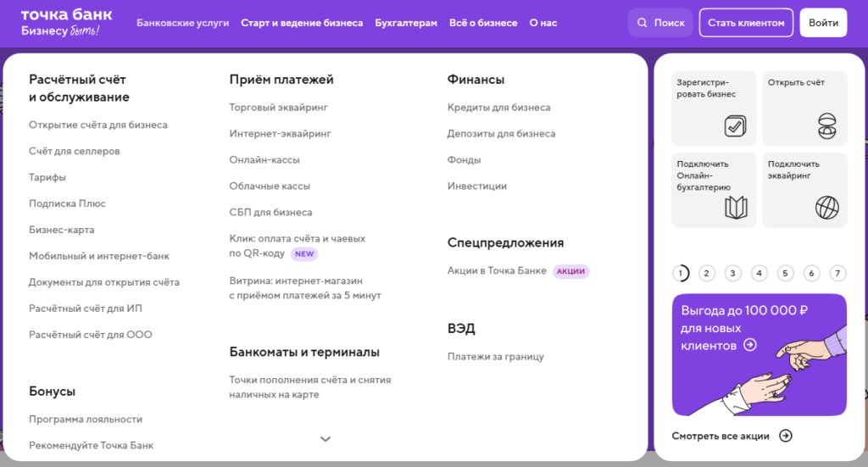
Task: Click the globe icon on the Подключить эквайринг card
Action: [827, 208]
